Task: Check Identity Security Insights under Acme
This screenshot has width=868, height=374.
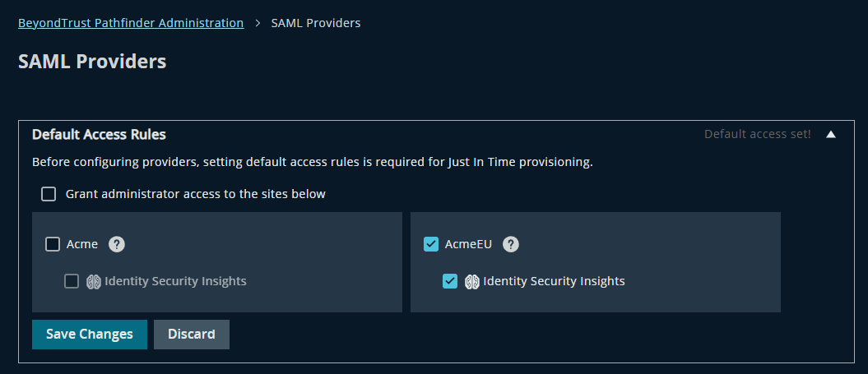Action: 72,282
